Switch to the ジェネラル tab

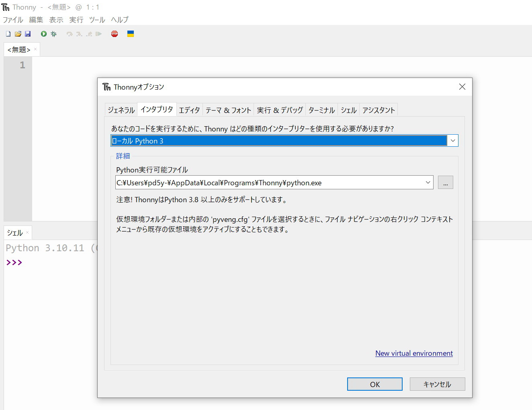tap(121, 110)
